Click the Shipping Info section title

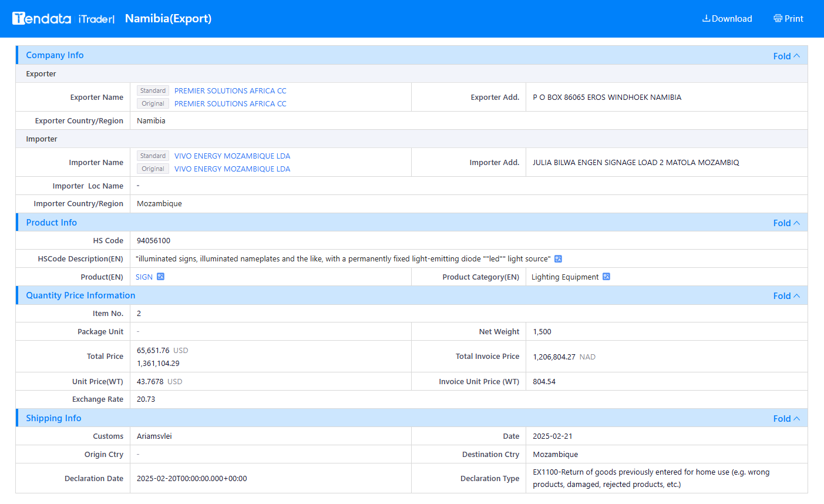tap(53, 418)
